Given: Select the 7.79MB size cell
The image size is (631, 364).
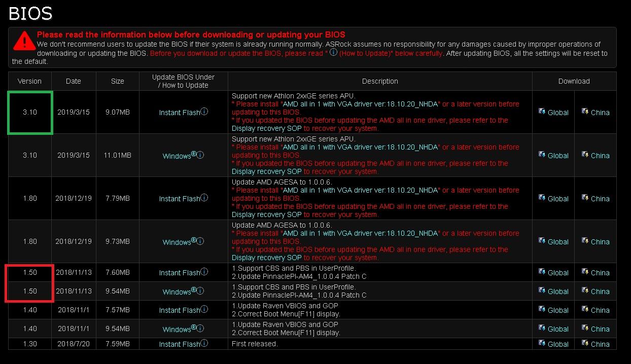Looking at the screenshot, I should 117,198.
